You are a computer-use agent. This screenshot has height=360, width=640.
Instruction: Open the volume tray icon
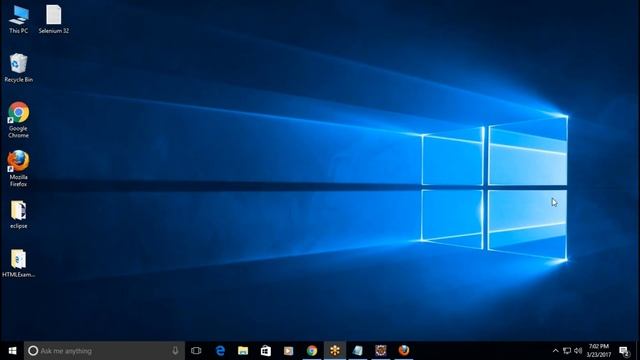tap(578, 351)
